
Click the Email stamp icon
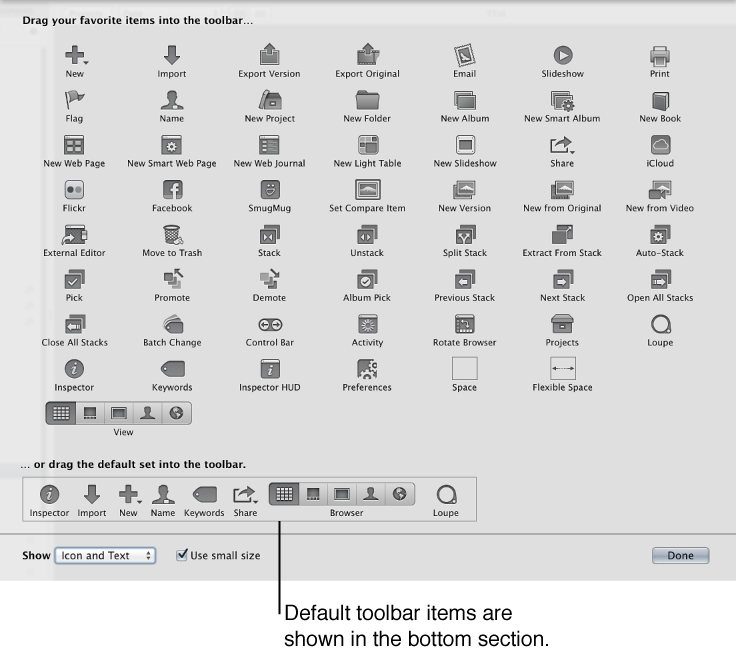pyautogui.click(x=464, y=55)
